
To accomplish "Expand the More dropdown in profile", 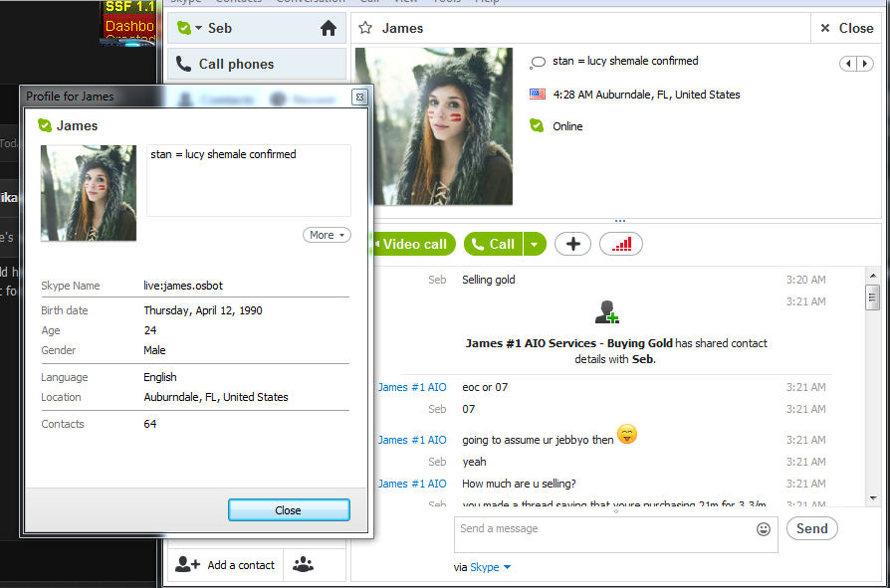I will 327,235.
